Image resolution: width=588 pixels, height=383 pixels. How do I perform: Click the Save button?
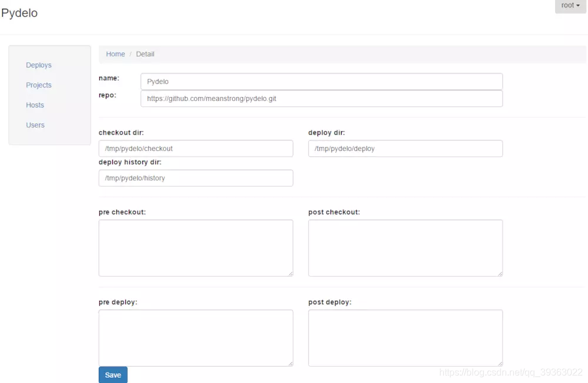click(x=113, y=375)
